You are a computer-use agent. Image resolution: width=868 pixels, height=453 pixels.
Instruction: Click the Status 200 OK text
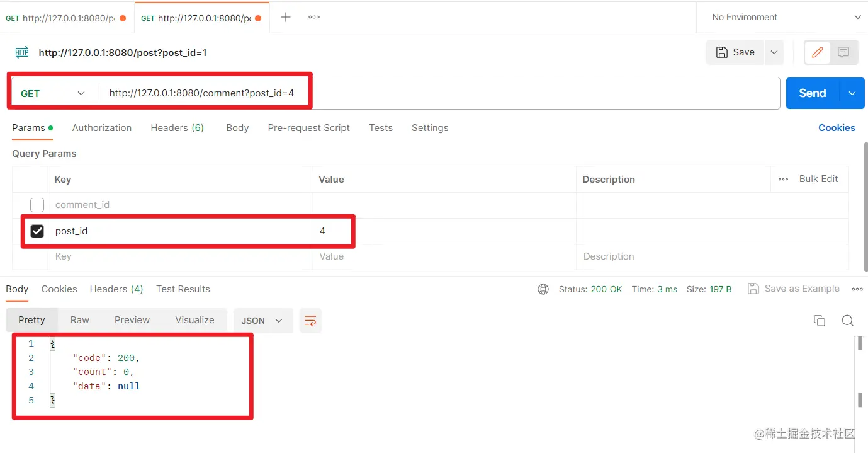(x=590, y=289)
